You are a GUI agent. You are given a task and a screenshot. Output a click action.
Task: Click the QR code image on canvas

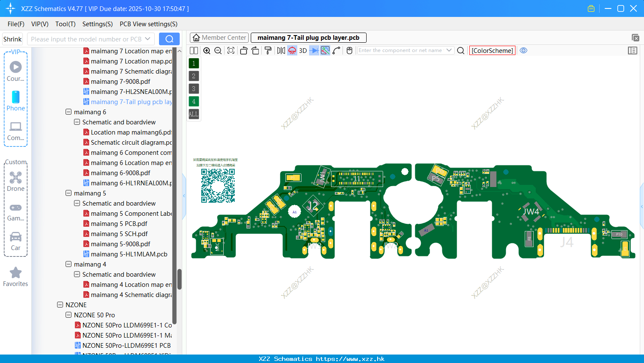pyautogui.click(x=218, y=186)
